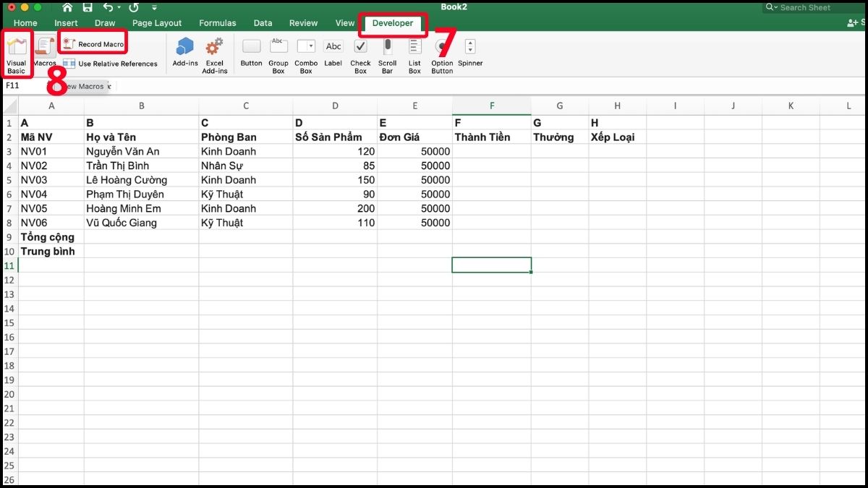Open Customize Quick Access Toolbar dropdown
Viewport: 868px width, 488px height.
pyautogui.click(x=154, y=8)
